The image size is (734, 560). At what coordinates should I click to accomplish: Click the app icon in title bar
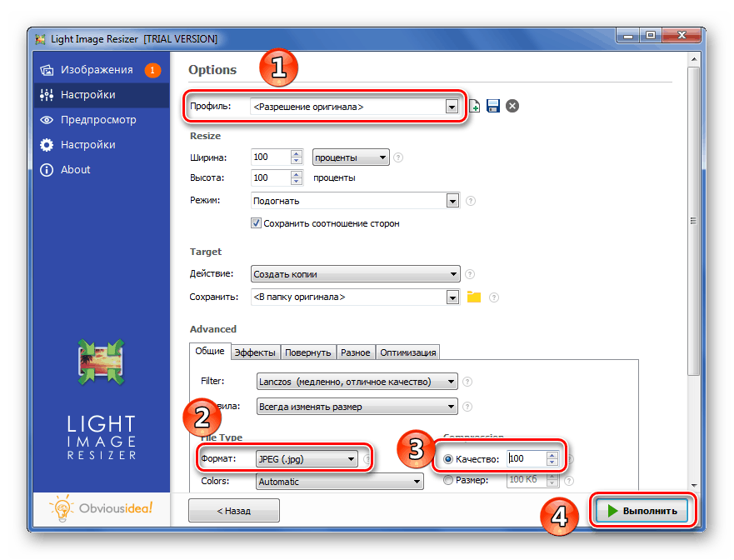[40, 39]
